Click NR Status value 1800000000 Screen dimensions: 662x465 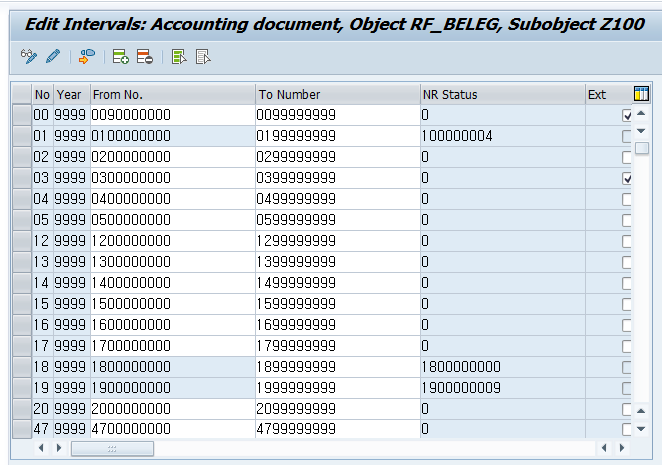tap(503, 367)
